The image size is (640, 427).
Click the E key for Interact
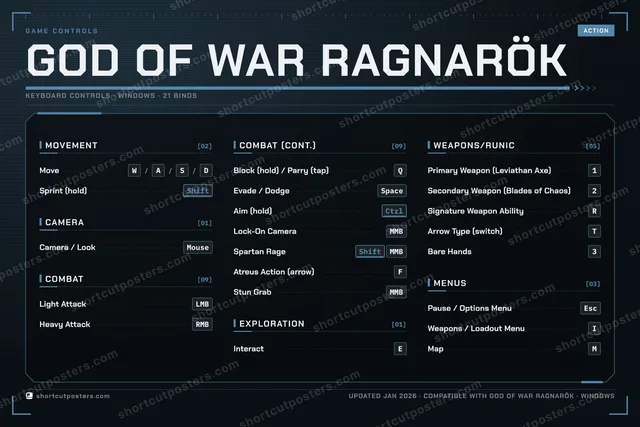tap(400, 349)
